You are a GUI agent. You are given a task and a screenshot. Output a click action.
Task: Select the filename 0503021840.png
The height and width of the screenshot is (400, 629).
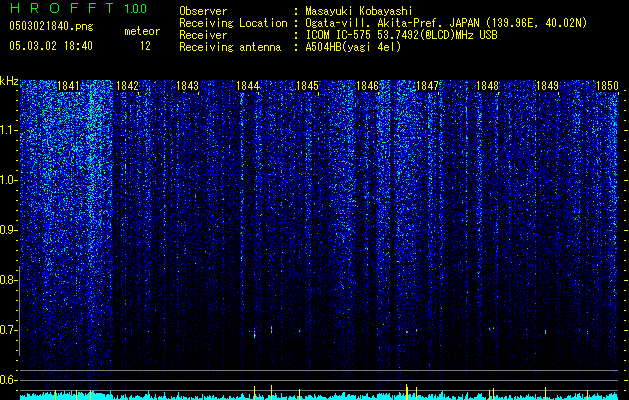click(x=51, y=26)
